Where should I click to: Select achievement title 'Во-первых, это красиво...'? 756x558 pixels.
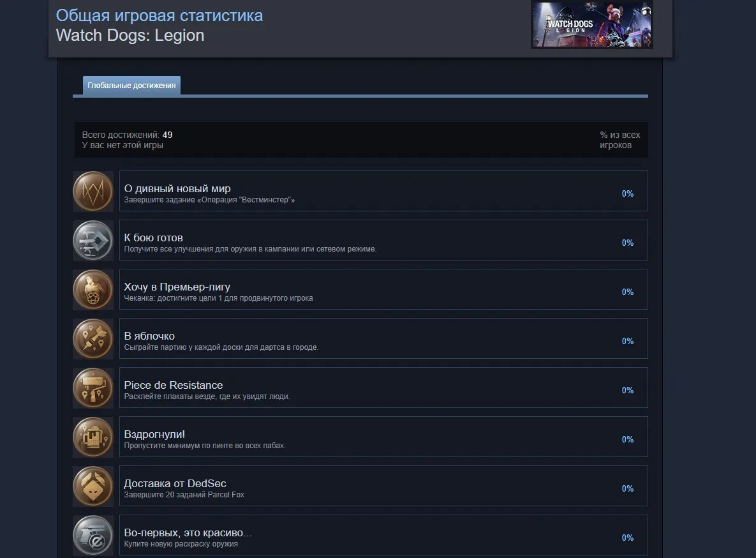pos(188,533)
